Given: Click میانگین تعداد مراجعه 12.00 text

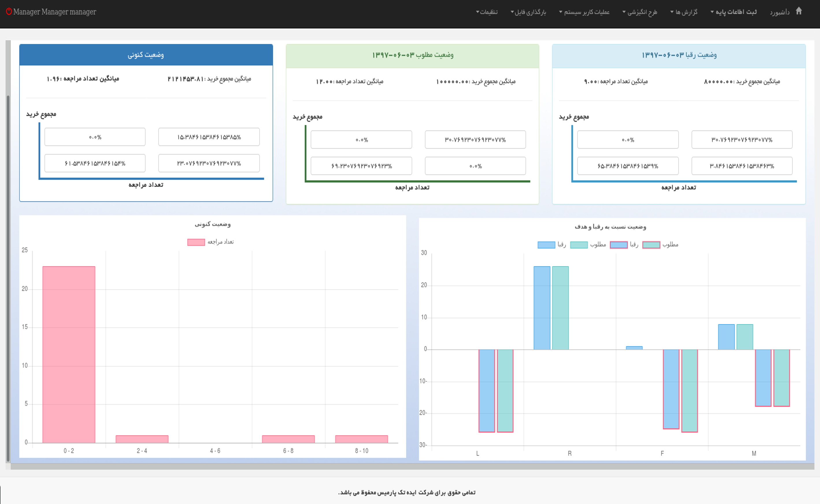Looking at the screenshot, I should [350, 82].
